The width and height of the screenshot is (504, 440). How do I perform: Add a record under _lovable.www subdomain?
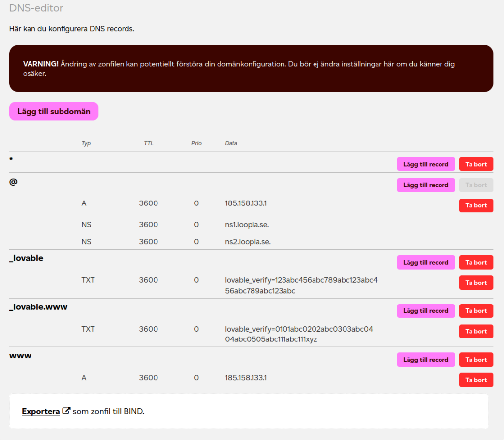tap(426, 311)
